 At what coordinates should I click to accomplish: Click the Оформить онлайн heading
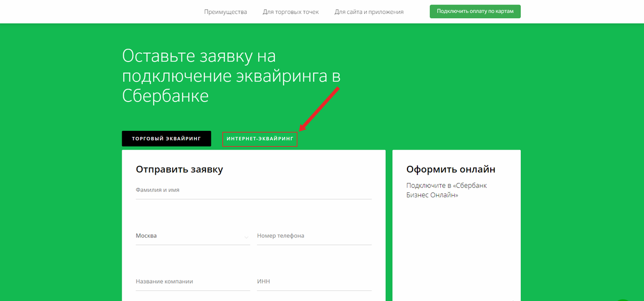pos(451,170)
